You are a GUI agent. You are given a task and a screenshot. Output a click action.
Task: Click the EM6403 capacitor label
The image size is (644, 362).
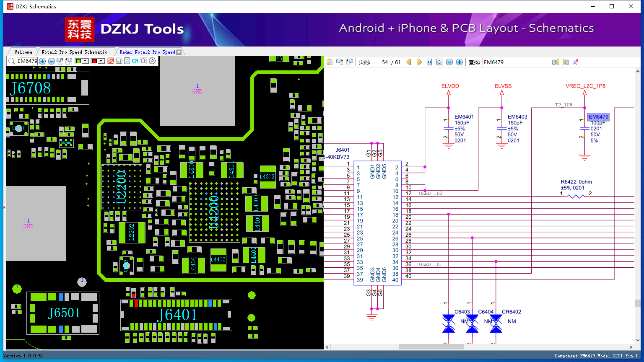517,117
